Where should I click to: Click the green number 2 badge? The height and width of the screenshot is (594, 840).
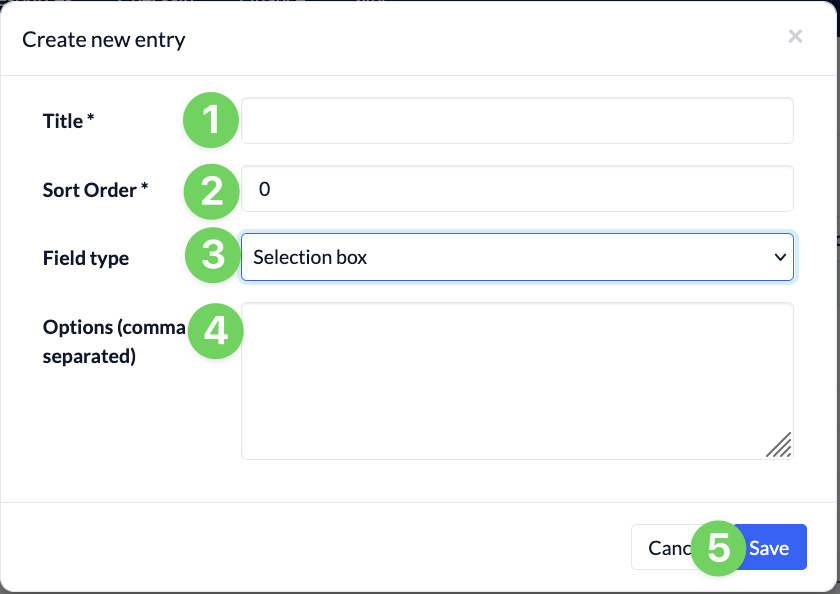tap(212, 191)
